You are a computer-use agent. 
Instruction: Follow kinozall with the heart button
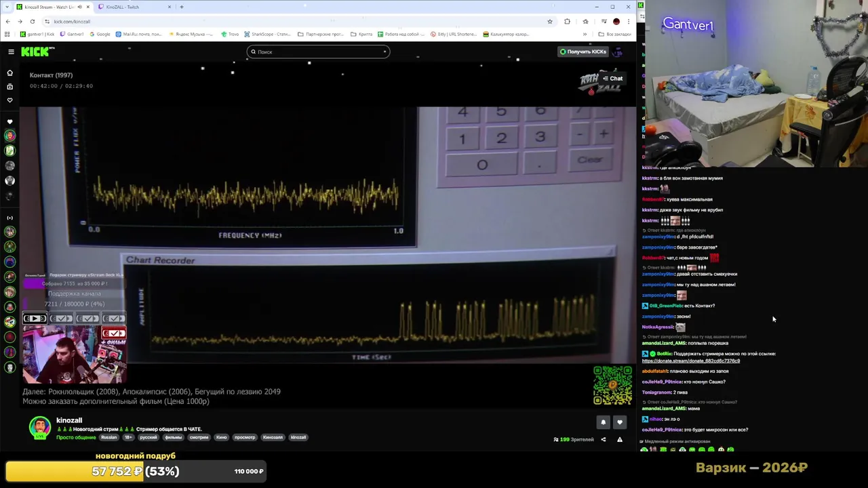point(619,422)
